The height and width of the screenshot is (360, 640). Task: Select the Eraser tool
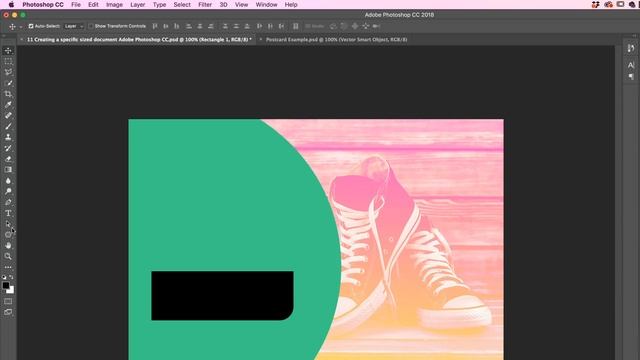click(x=8, y=159)
